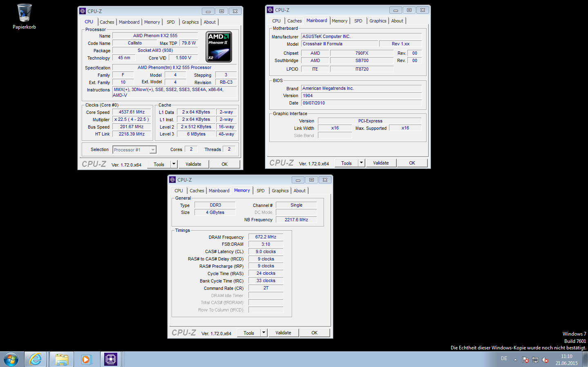Switch to Memory tab in Mainboard window
The height and width of the screenshot is (367, 588).
tap(340, 21)
